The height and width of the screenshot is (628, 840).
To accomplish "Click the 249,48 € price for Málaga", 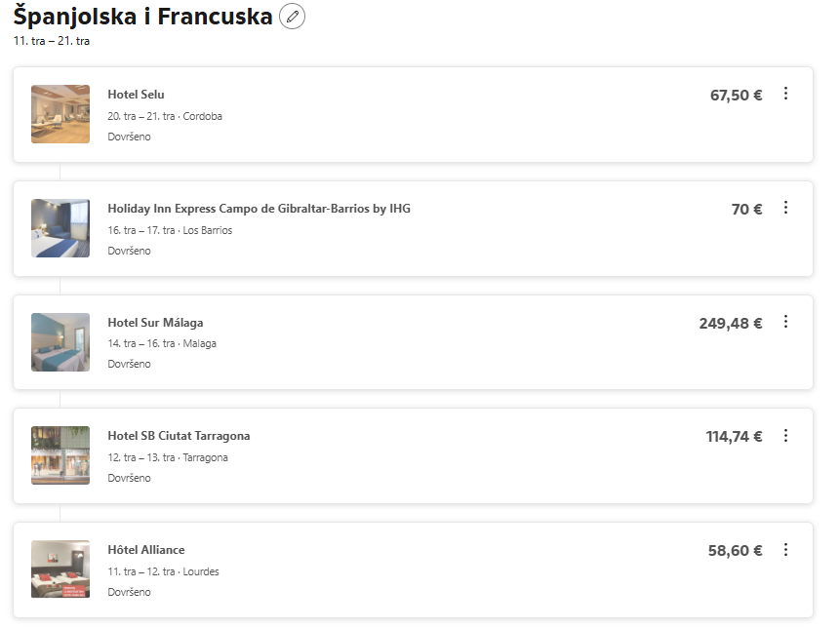I will (x=730, y=324).
